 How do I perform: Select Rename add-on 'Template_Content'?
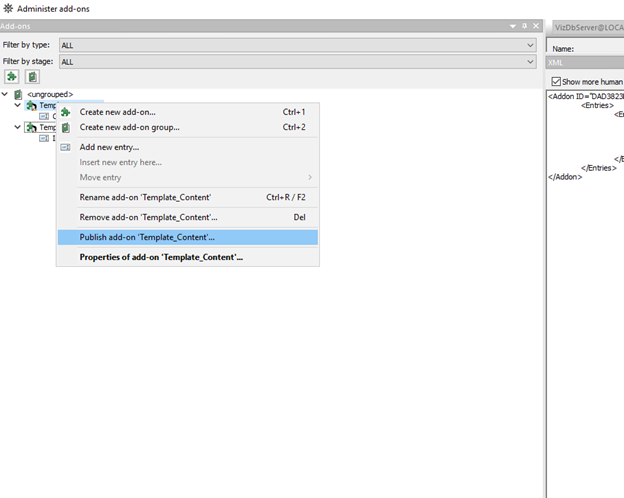click(x=145, y=197)
